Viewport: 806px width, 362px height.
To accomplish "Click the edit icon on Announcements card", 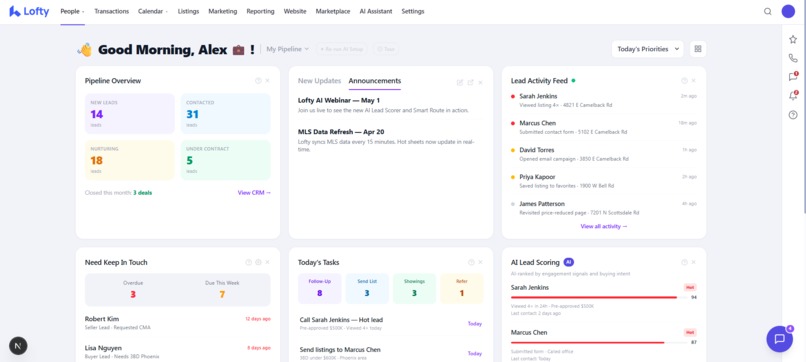I will 460,82.
